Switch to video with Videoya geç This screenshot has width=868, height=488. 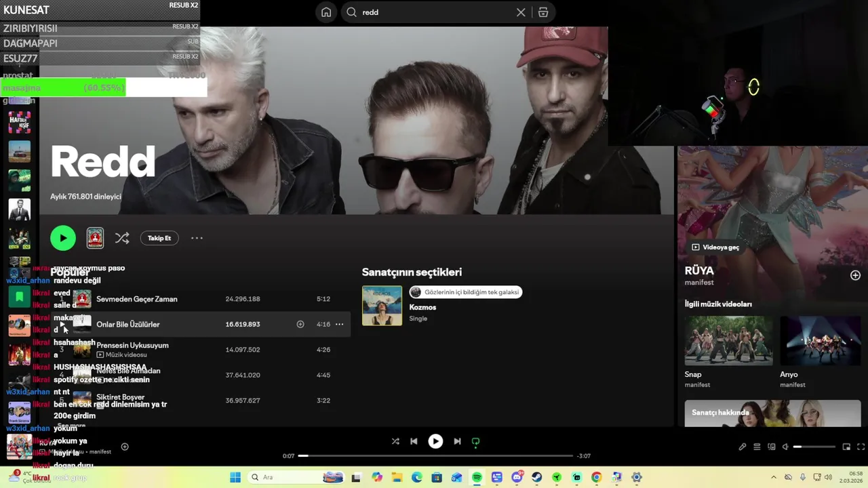tap(715, 247)
